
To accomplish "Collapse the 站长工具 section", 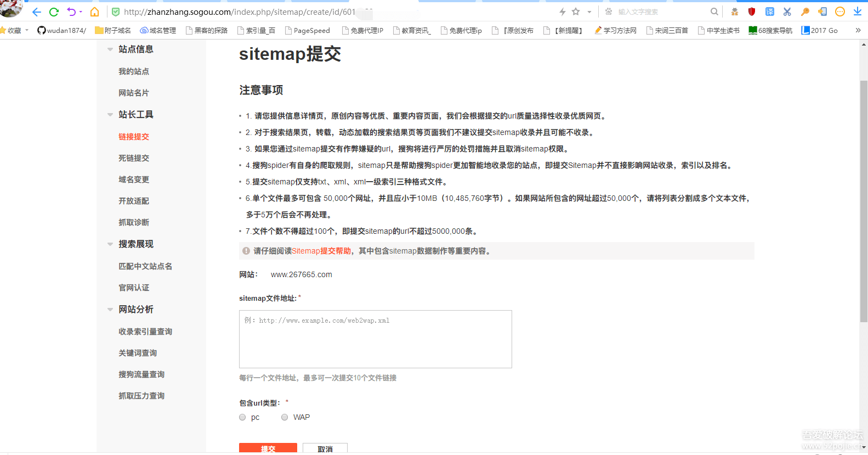I will (x=110, y=115).
